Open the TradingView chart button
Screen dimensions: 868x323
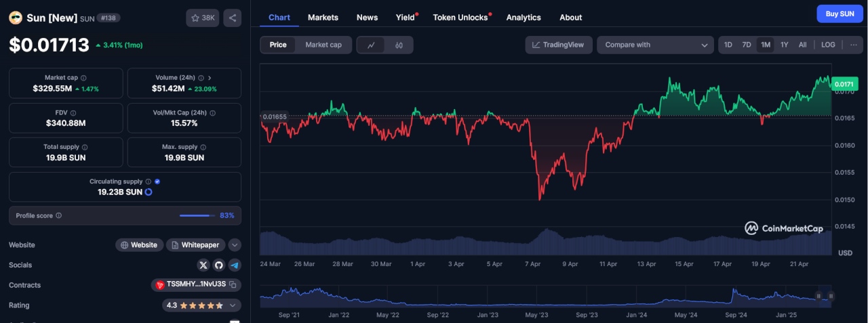pos(559,45)
